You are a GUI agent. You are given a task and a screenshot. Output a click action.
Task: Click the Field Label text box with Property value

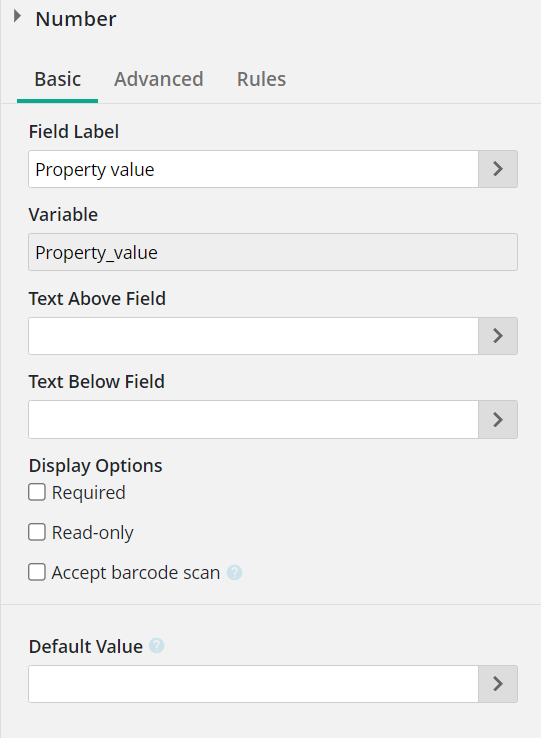coord(253,169)
